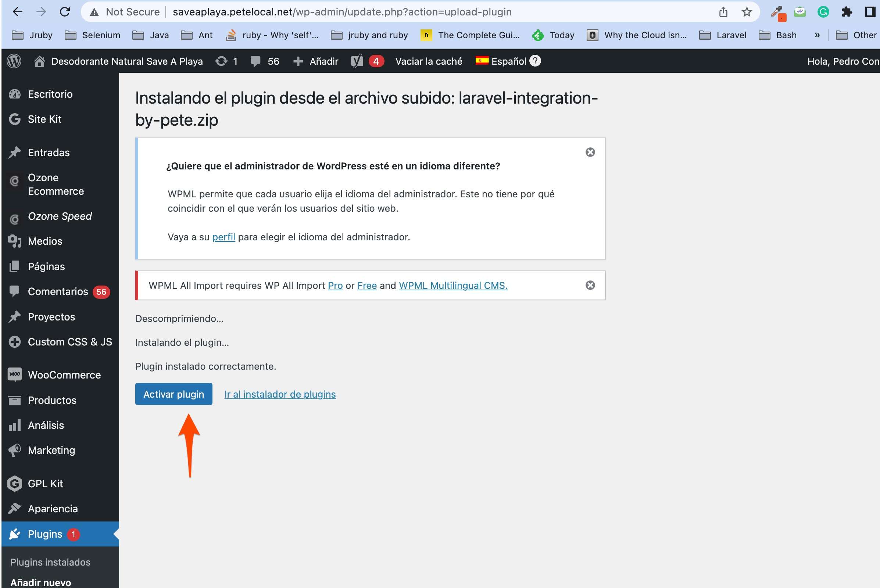Viewport: 880px width, 588px height.
Task: Open browser Extensions puzzle icon
Action: tap(847, 12)
